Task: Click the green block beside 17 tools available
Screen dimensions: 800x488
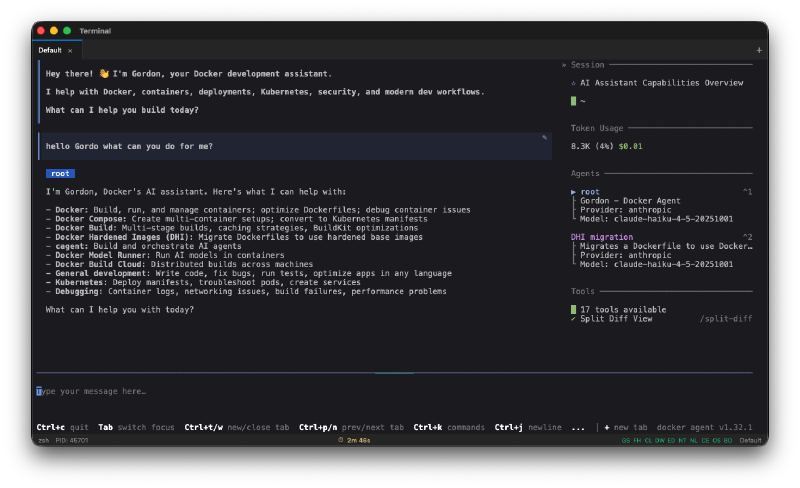Action: (x=573, y=309)
